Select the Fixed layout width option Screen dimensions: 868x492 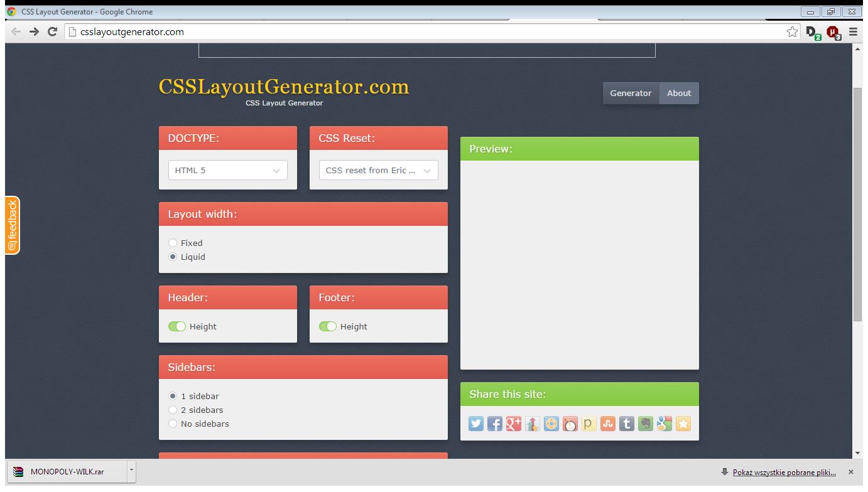(173, 243)
